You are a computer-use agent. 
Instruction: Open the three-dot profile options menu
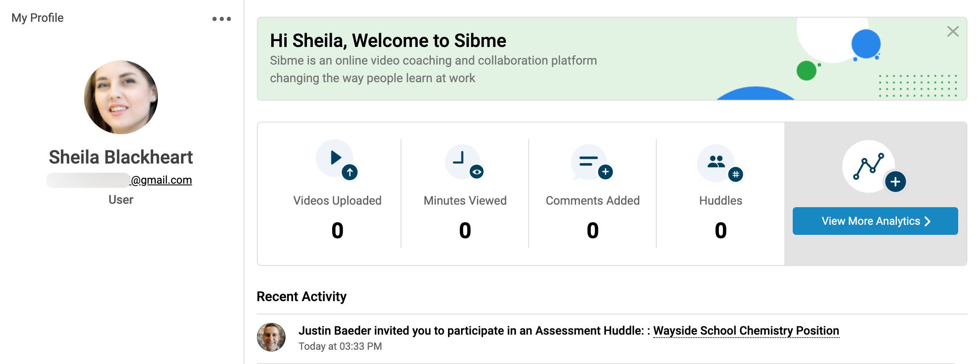(222, 19)
